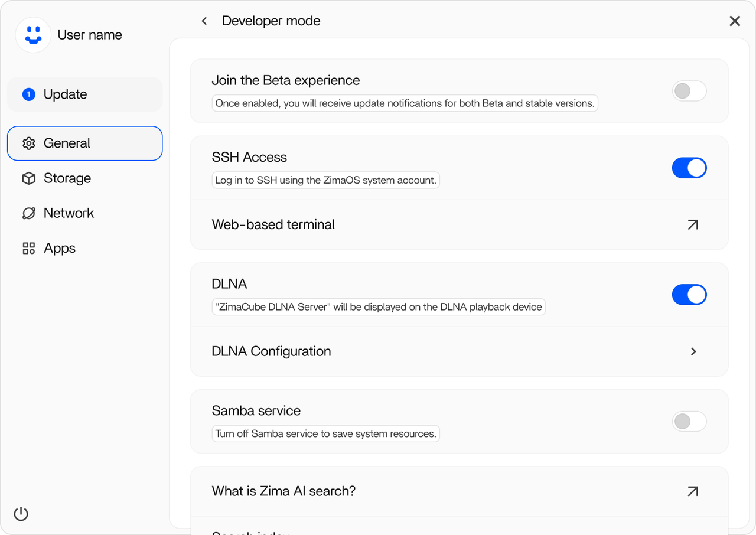Select the Network menu item
This screenshot has height=535, width=756.
click(69, 213)
